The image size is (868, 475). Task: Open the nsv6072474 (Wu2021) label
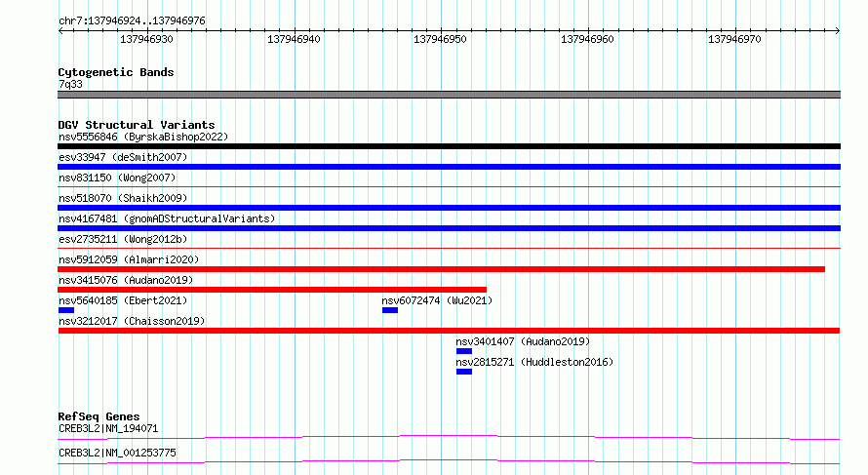[437, 300]
